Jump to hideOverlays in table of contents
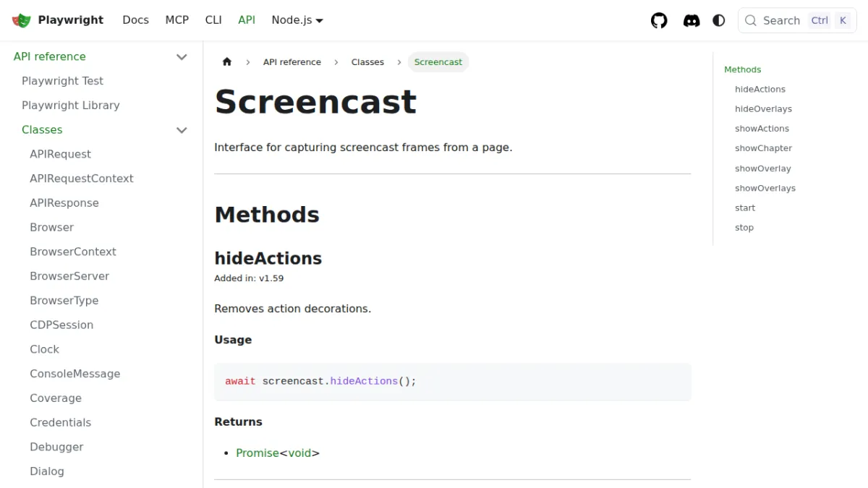The image size is (868, 488). pyautogui.click(x=763, y=109)
